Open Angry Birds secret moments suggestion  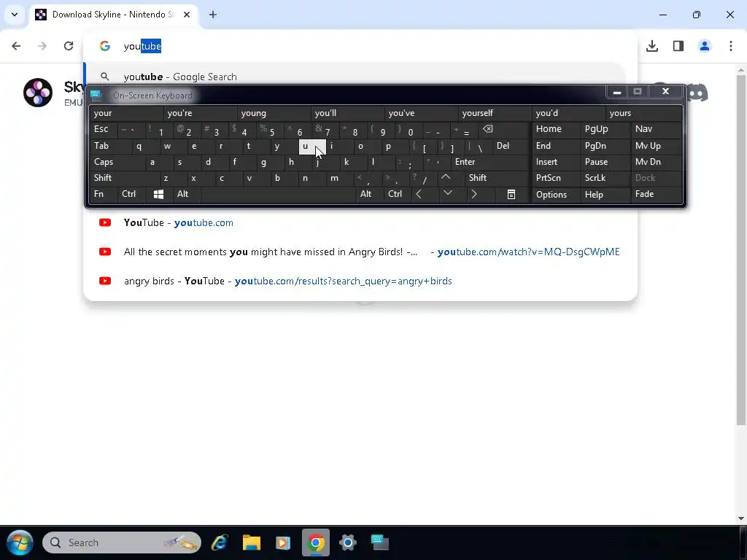click(360, 252)
